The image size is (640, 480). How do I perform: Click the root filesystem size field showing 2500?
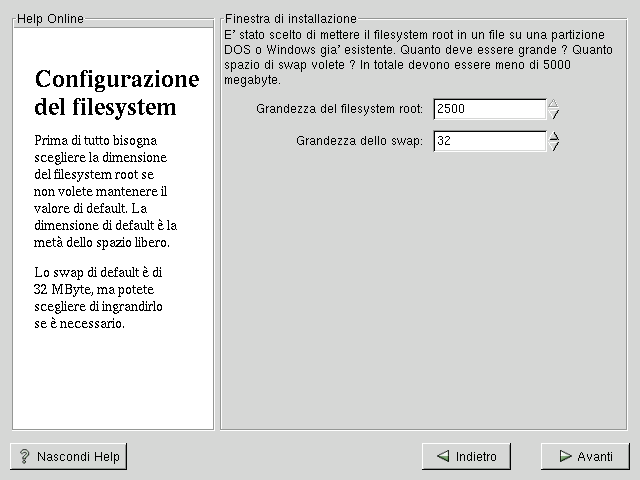coord(489,109)
